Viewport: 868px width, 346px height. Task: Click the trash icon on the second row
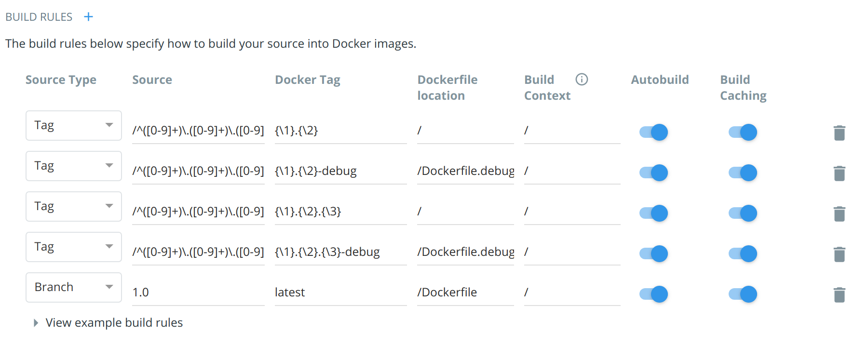pyautogui.click(x=839, y=173)
